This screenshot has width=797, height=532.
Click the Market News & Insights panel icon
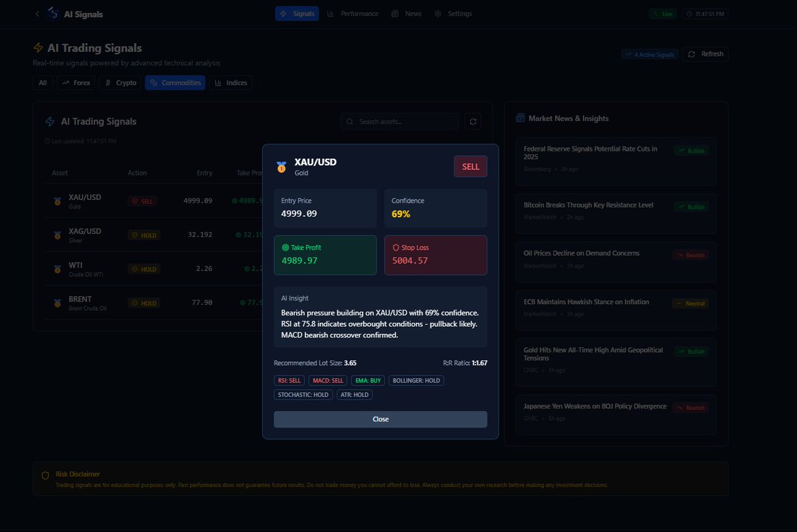520,118
